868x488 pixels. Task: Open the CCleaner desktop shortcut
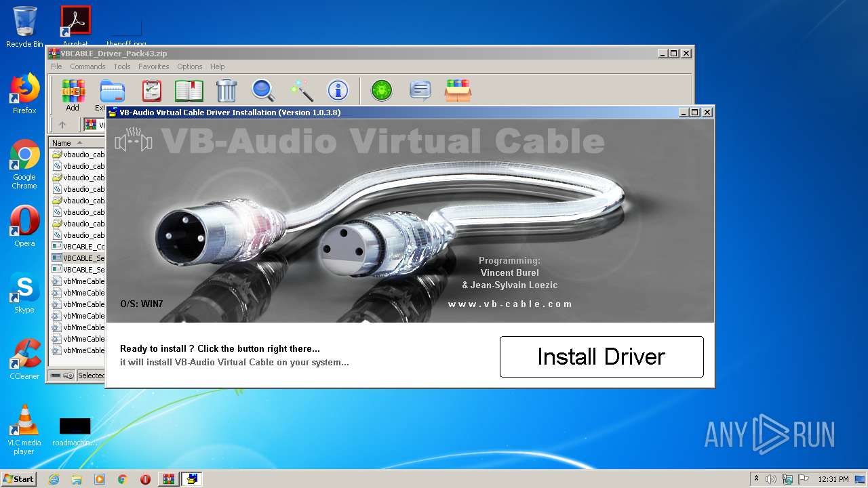pos(24,359)
